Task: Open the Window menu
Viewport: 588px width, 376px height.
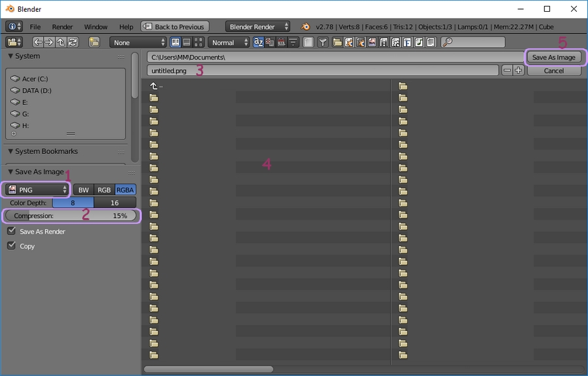Action: 95,27
